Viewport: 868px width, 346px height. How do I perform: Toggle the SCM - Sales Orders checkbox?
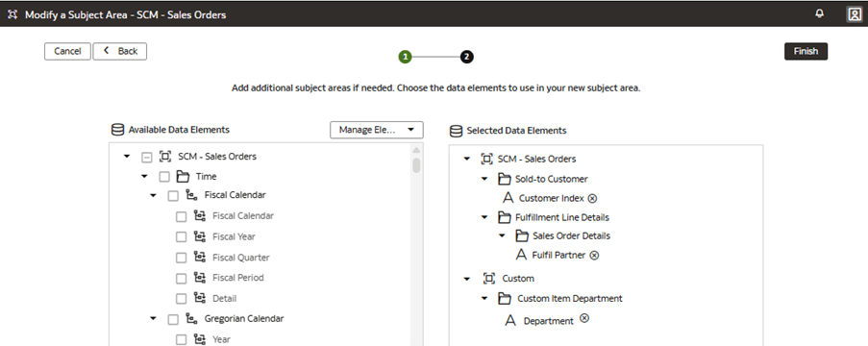click(147, 158)
